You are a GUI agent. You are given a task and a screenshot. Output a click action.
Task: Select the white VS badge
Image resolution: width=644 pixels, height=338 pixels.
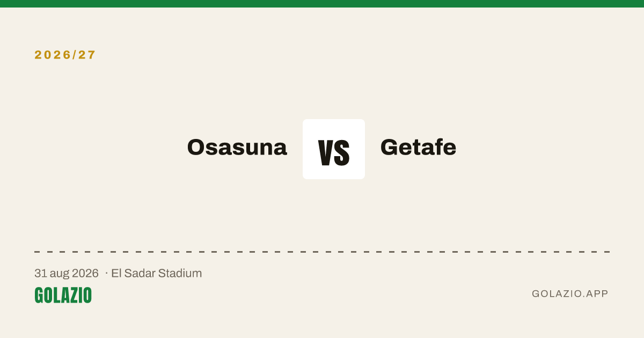[334, 149]
